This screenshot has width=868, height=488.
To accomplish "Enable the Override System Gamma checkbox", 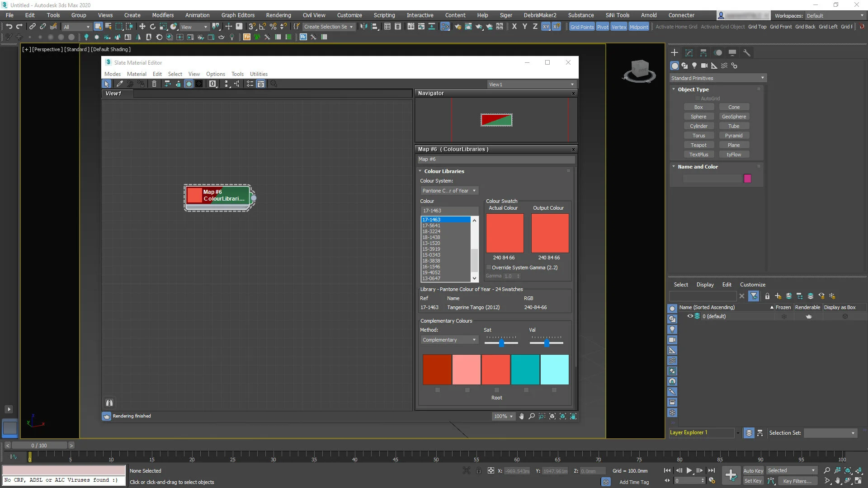I will click(x=489, y=267).
